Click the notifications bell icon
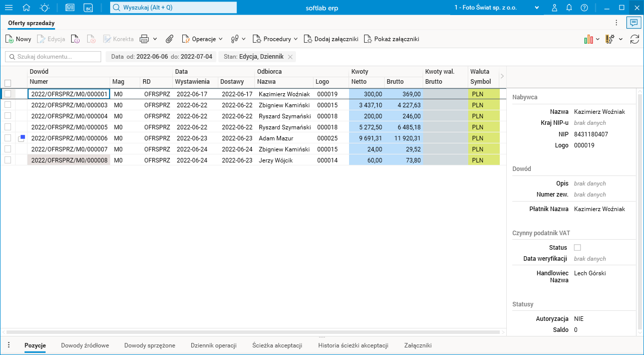Image resolution: width=644 pixels, height=355 pixels. coord(569,8)
